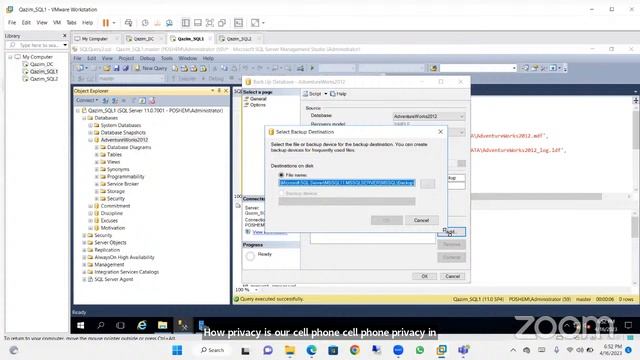This screenshot has height=360, width=640.
Task: Click Help icon in Back Up dialog
Action: point(338,94)
